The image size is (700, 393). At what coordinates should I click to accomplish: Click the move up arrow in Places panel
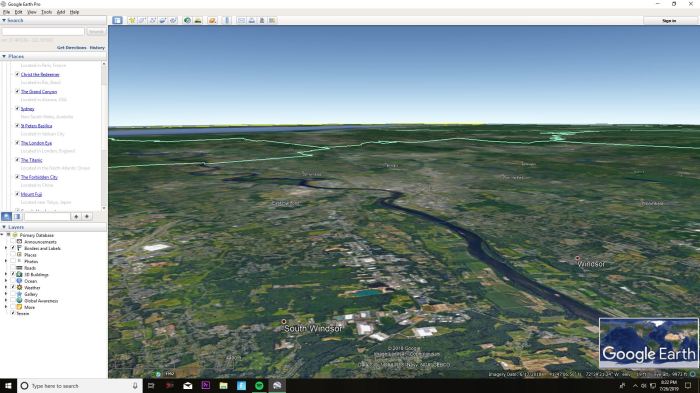pos(76,217)
